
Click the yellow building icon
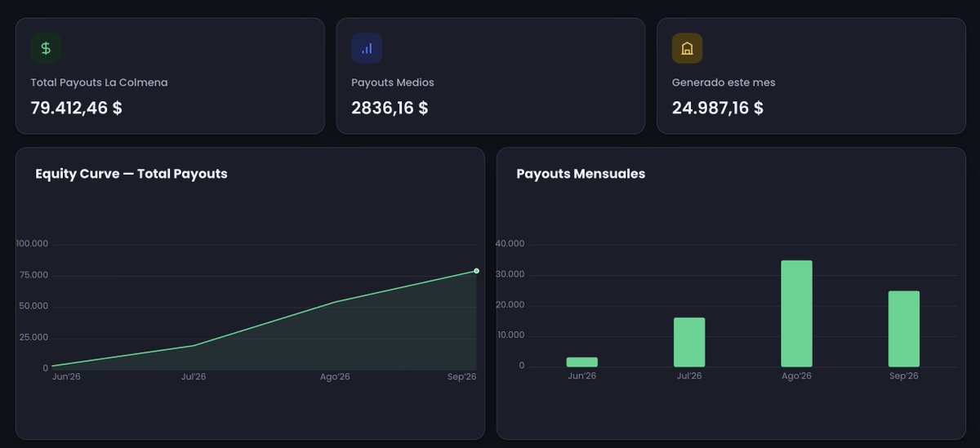pyautogui.click(x=687, y=48)
